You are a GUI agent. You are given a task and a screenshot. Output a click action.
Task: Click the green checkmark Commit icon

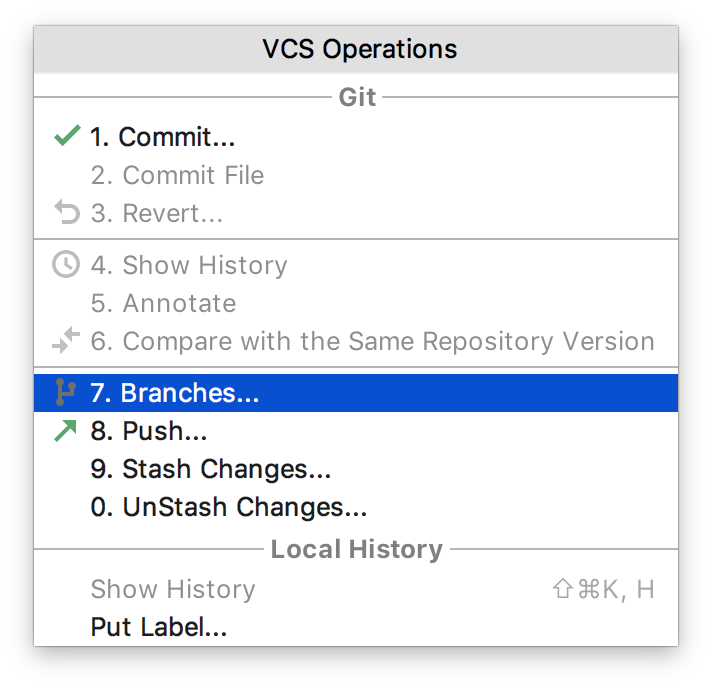click(x=67, y=135)
